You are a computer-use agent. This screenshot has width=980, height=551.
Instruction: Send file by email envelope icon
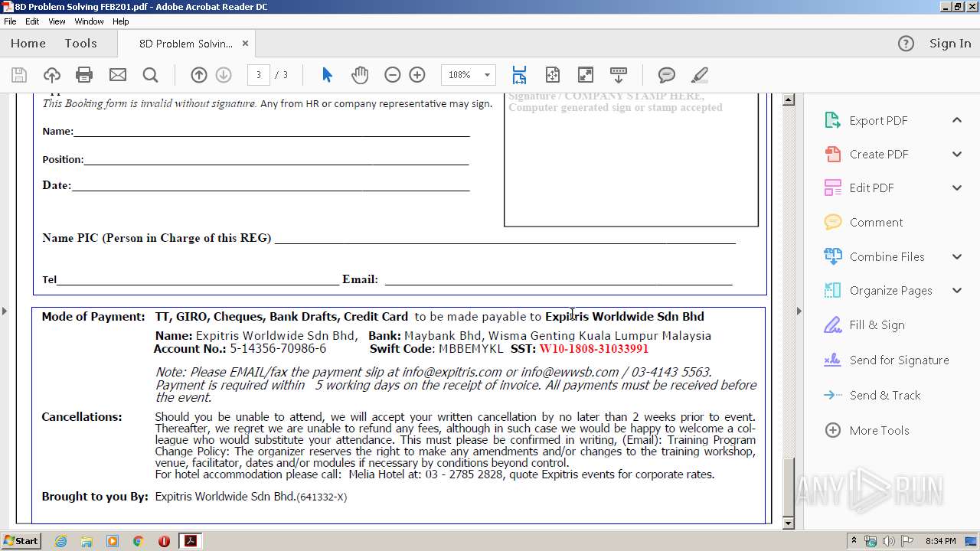coord(118,74)
